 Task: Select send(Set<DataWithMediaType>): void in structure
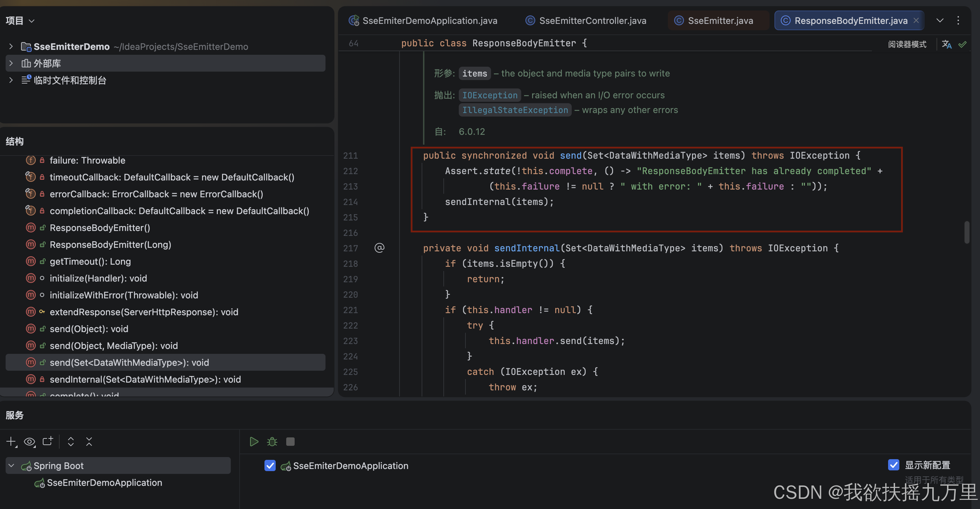click(x=165, y=362)
